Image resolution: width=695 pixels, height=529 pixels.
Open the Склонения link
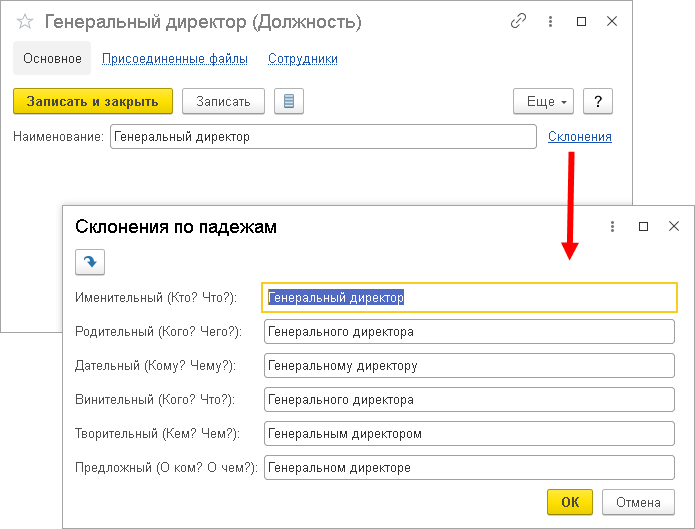(579, 137)
